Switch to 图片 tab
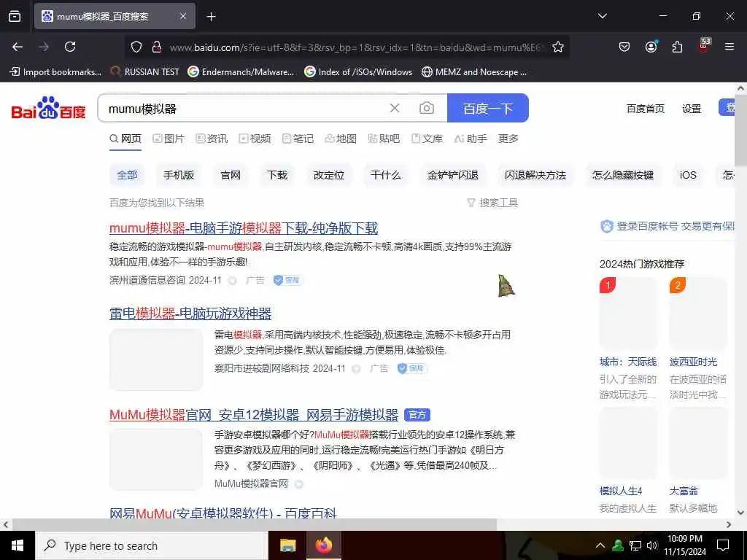Image resolution: width=747 pixels, height=560 pixels. click(169, 139)
